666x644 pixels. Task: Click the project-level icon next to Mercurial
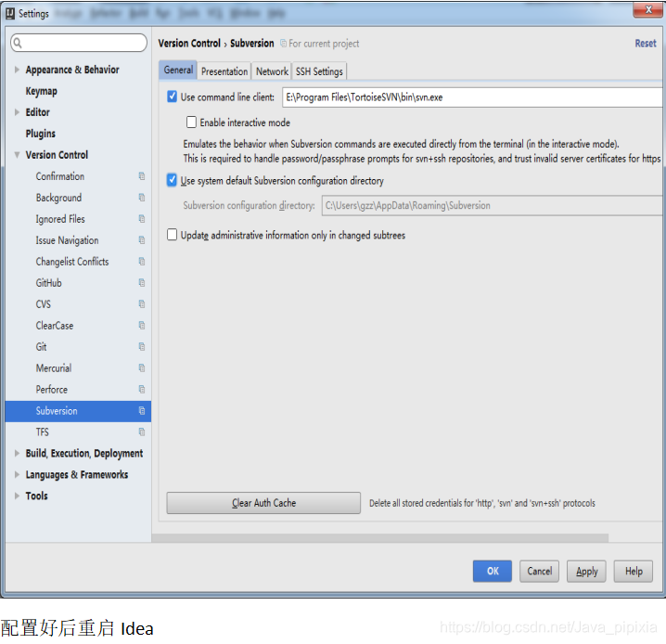[142, 367]
